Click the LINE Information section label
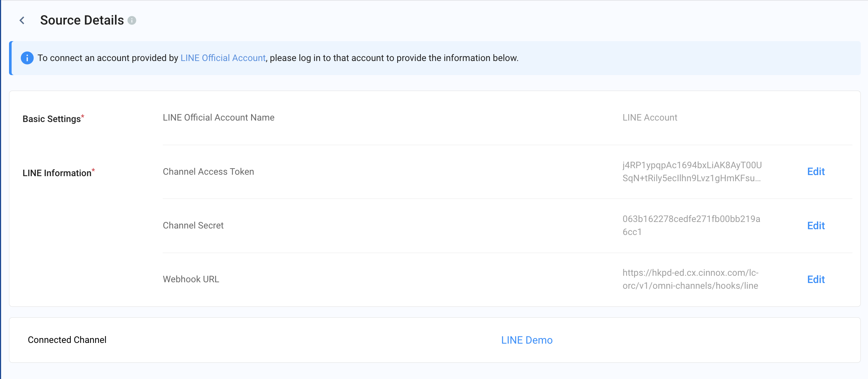Viewport: 868px width, 379px height. (57, 173)
